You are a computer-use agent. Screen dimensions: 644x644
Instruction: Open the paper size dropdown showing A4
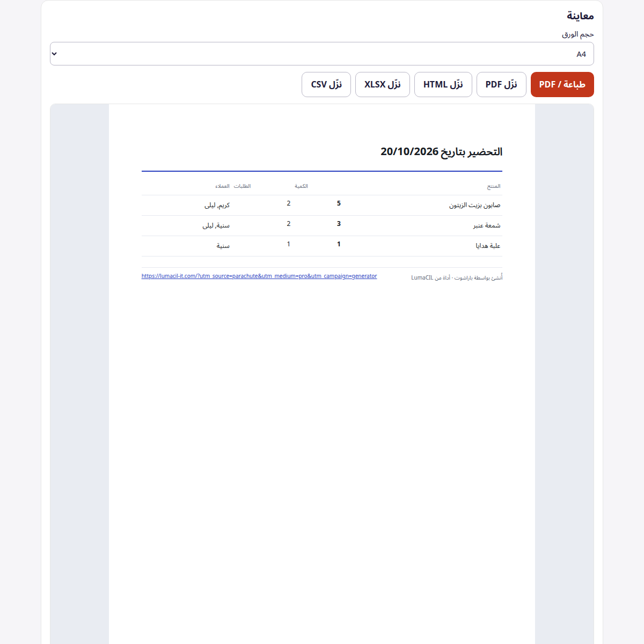click(322, 54)
